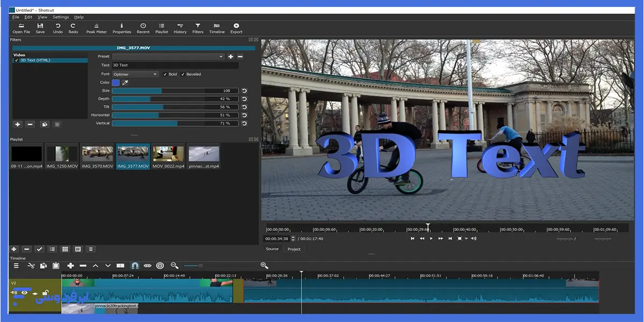Reset the Horizontal slider to default

244,115
